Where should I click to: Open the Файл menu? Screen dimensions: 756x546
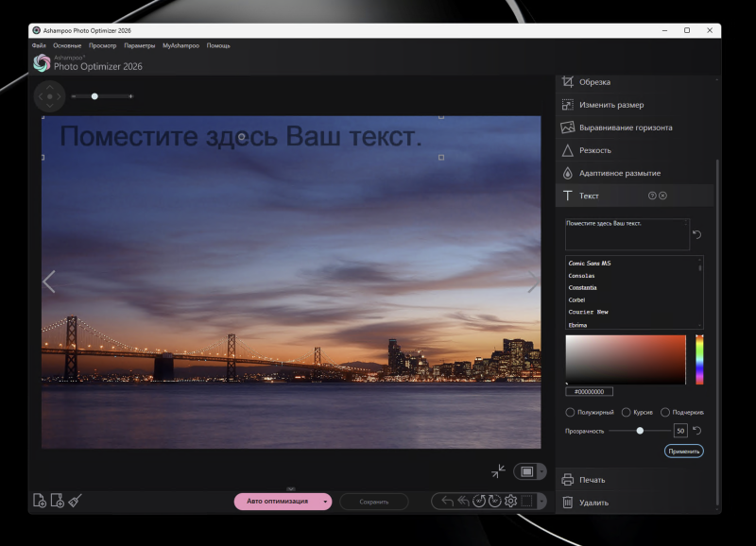39,45
